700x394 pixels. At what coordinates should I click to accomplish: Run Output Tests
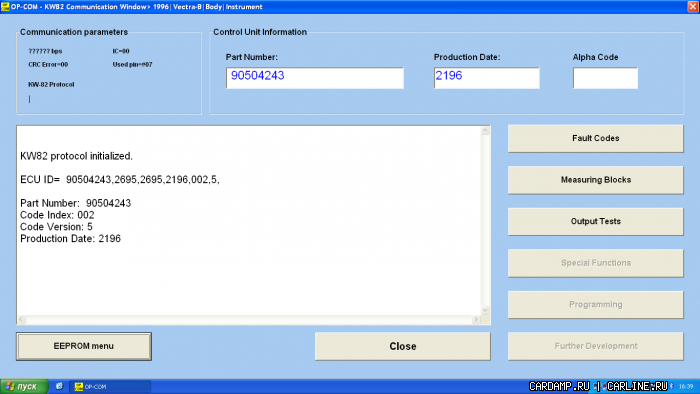point(596,221)
